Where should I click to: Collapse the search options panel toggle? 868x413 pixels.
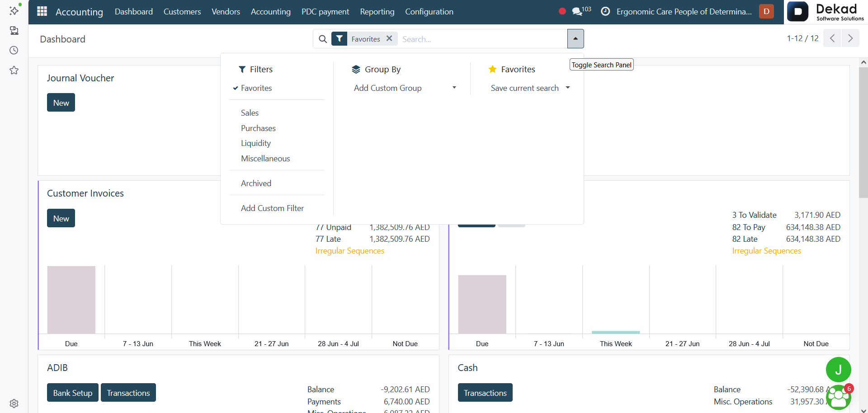576,39
